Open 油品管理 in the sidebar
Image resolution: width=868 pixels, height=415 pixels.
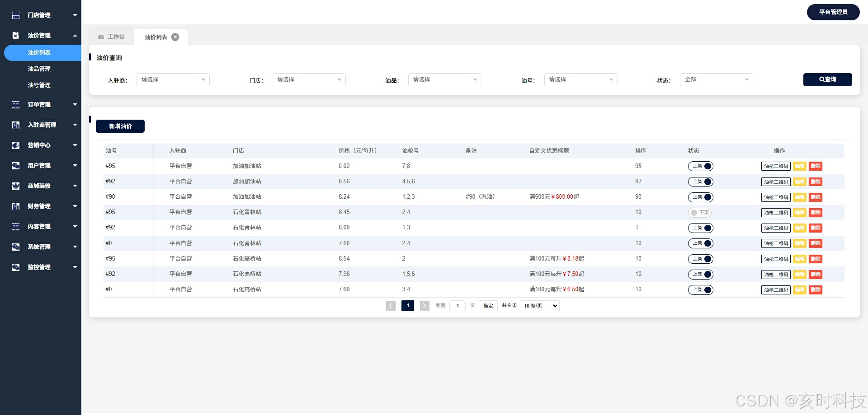coord(39,69)
